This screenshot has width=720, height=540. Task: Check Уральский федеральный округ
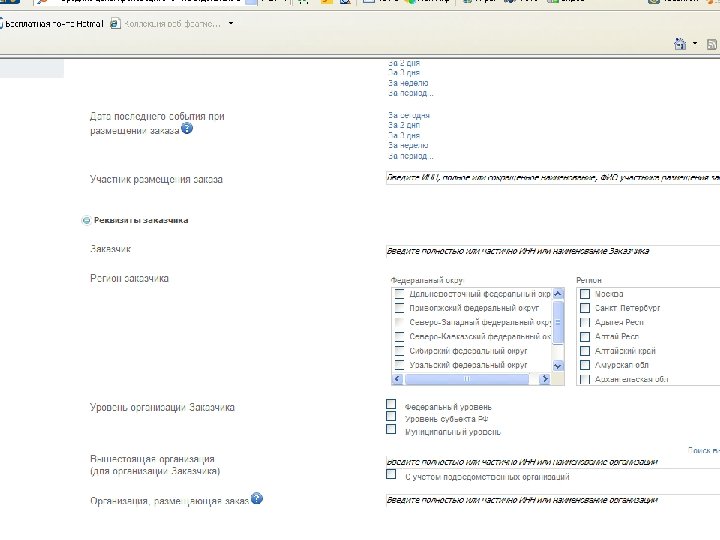point(399,365)
